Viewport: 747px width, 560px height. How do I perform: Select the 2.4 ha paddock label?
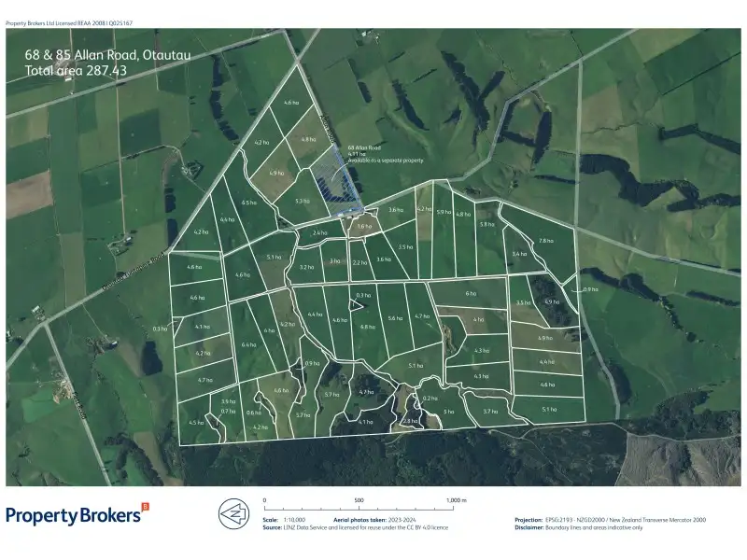pyautogui.click(x=319, y=233)
